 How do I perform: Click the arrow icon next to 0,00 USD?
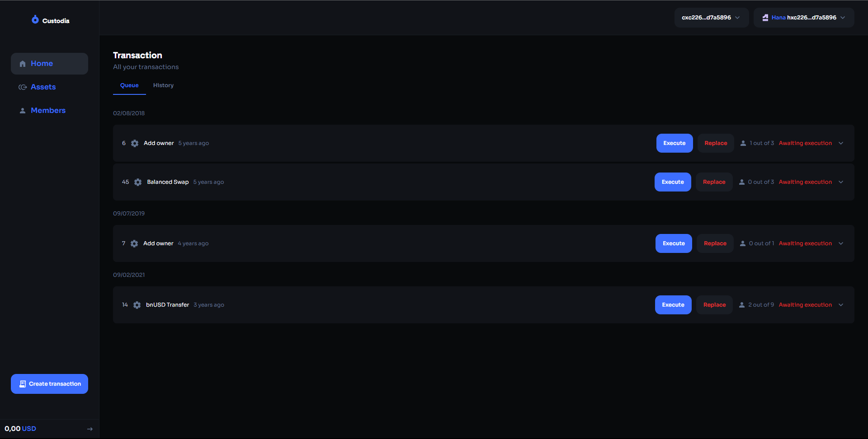point(90,429)
